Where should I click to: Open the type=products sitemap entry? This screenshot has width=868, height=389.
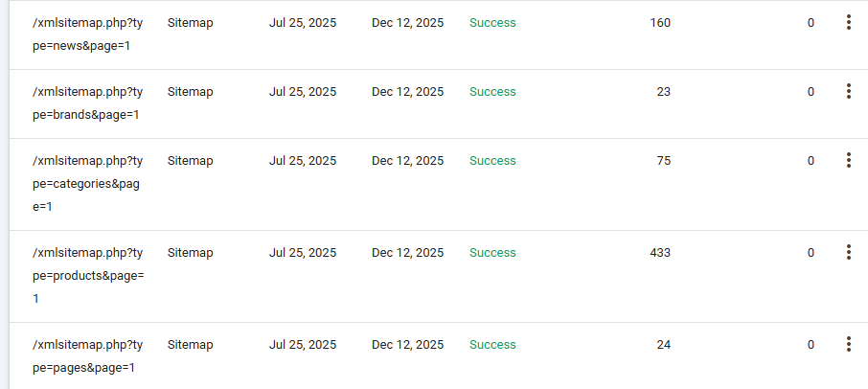click(x=87, y=276)
